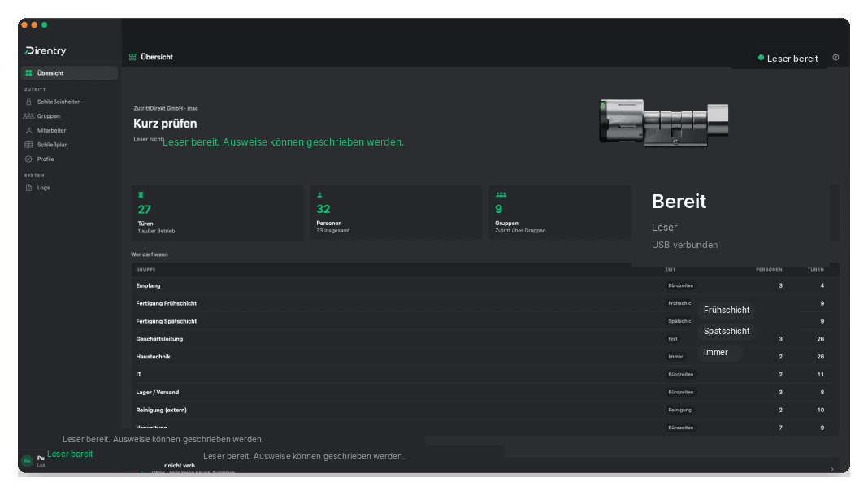Click the USB verbunden text

[x=685, y=245]
